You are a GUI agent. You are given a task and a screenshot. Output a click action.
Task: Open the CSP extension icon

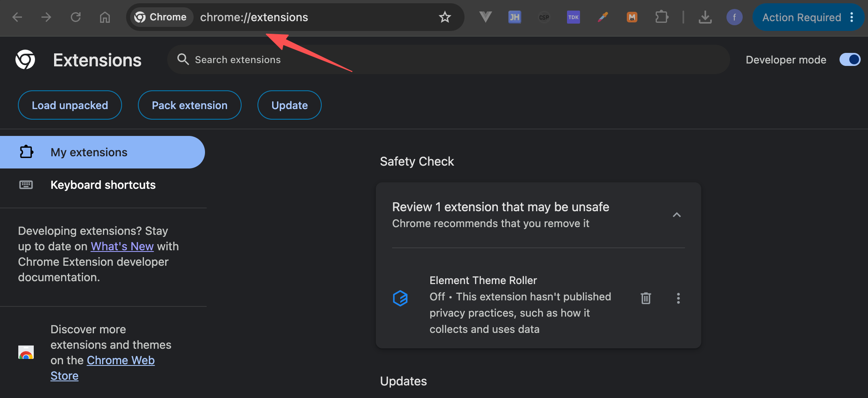click(544, 17)
